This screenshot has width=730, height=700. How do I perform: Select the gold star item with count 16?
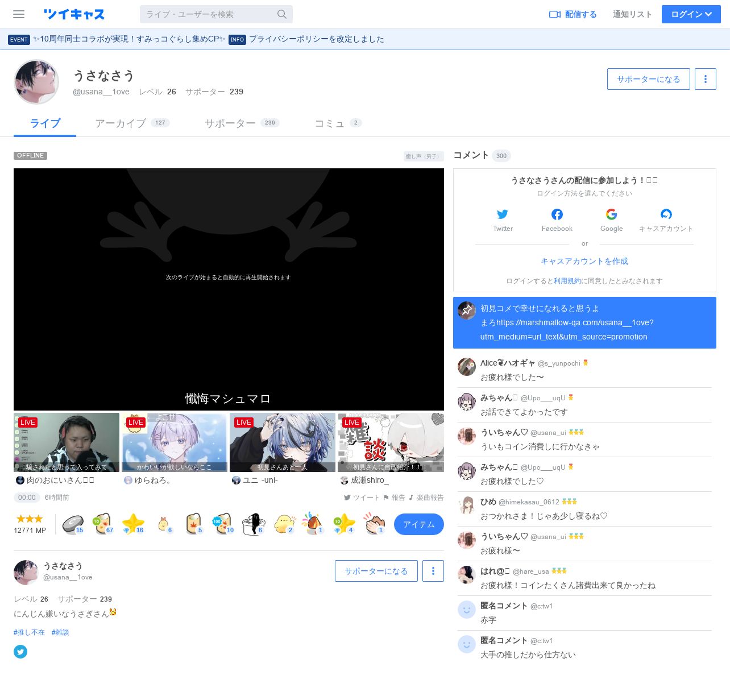click(x=133, y=524)
